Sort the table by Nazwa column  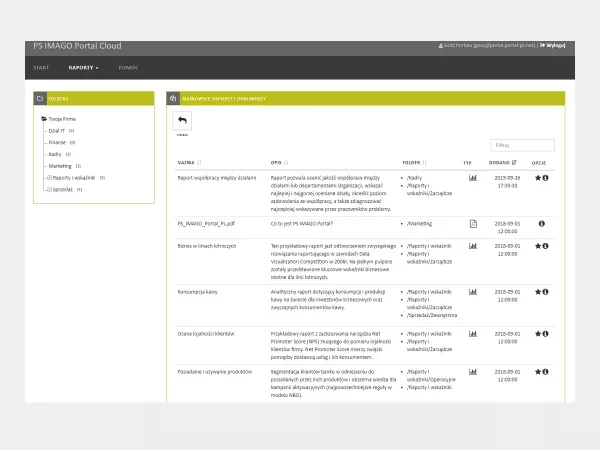coord(188,161)
